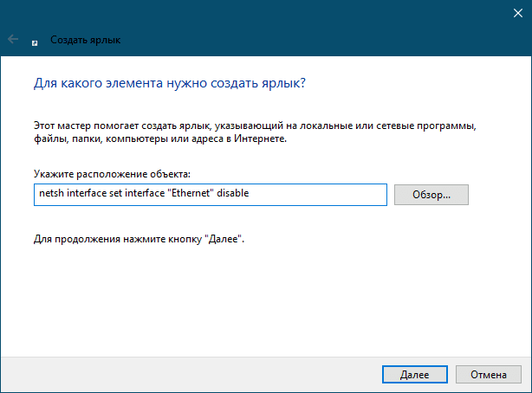532x393 pixels.
Task: Close the Создать ярлык dialog with X
Action: pyautogui.click(x=518, y=13)
